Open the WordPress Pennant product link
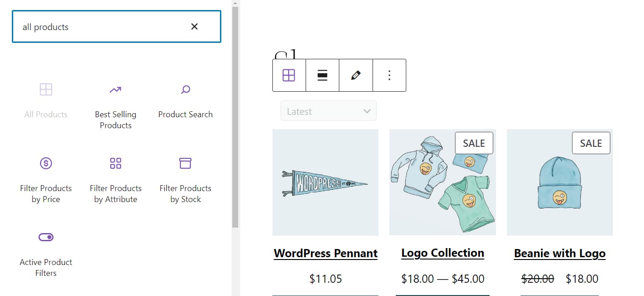This screenshot has height=296, width=644. 326,253
